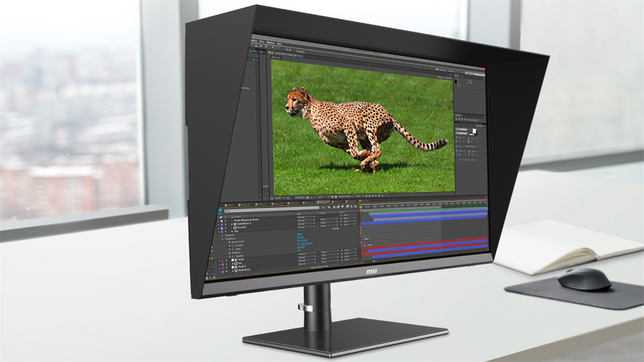Open the Workspace dropdown above the Info panel
This screenshot has width=644, height=362.
[x=450, y=70]
